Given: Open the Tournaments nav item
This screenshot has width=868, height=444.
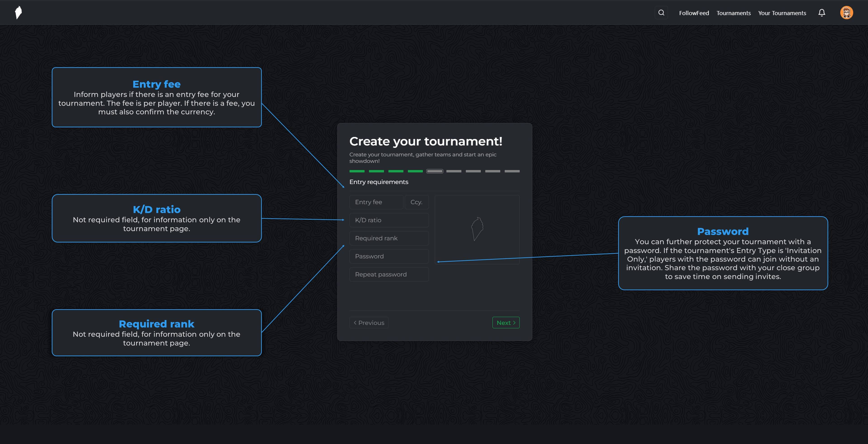Looking at the screenshot, I should (733, 13).
